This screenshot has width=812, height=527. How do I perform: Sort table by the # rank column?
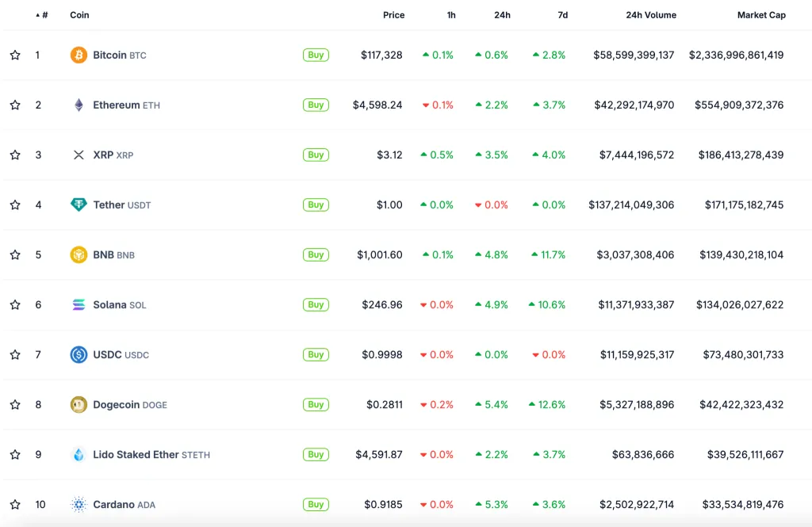click(x=44, y=15)
